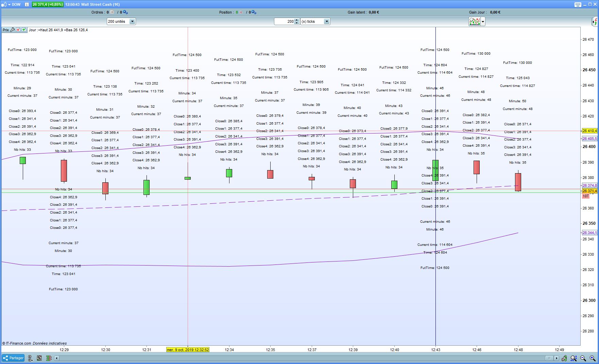
Task: Click the green up-arrow price panel icon
Action: click(x=24, y=30)
